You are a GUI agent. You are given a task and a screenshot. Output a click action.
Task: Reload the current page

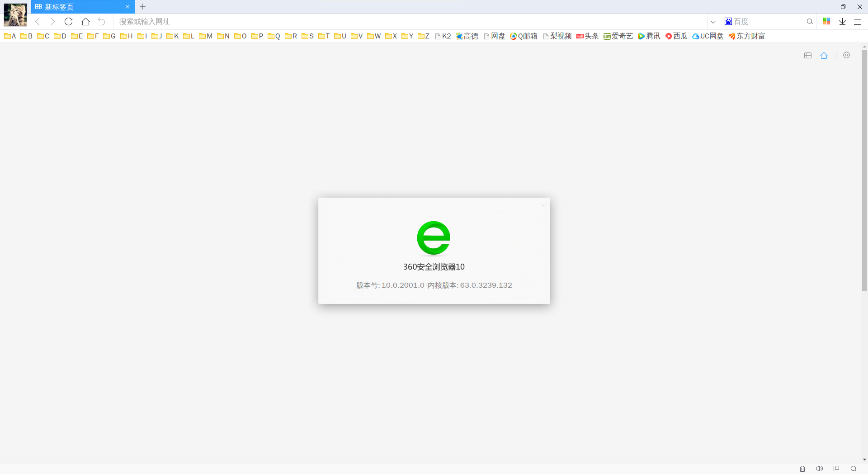(x=69, y=21)
